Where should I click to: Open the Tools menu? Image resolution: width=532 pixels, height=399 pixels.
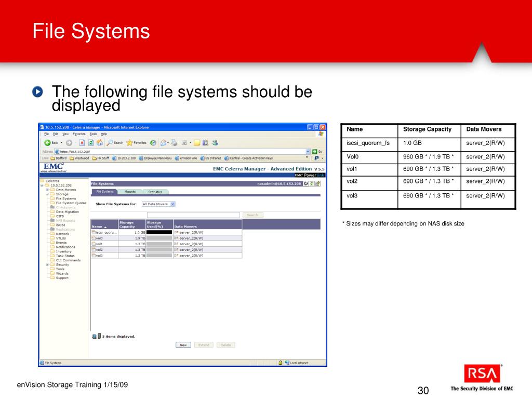pyautogui.click(x=93, y=134)
